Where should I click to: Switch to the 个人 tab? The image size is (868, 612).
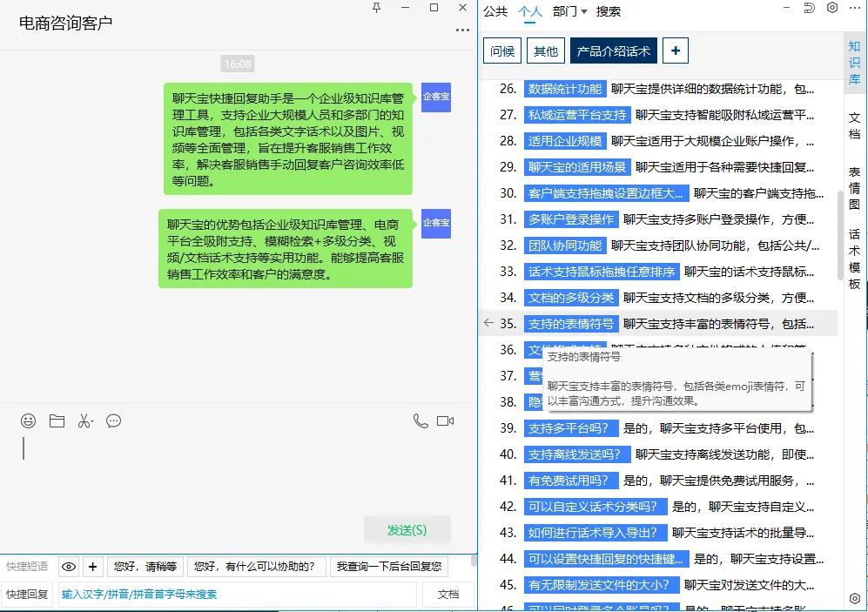[530, 11]
